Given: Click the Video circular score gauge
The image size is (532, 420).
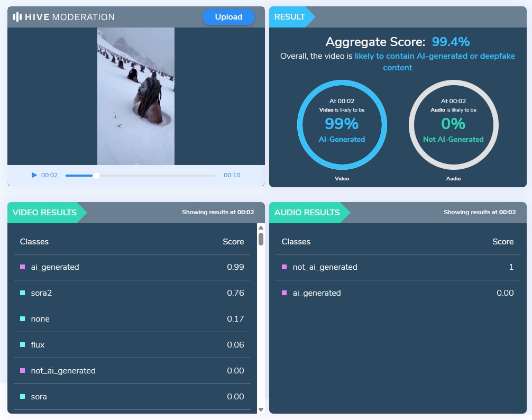Looking at the screenshot, I should click(342, 125).
